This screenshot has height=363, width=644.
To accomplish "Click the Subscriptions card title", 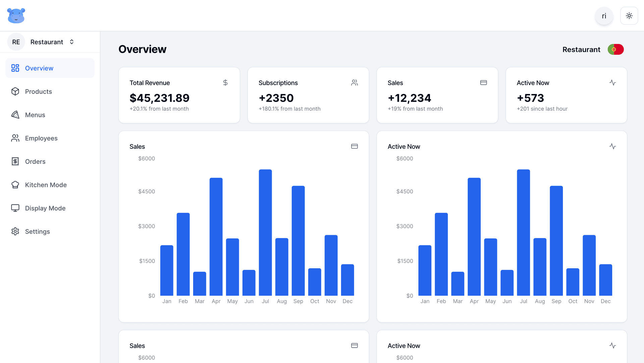I will pyautogui.click(x=278, y=83).
